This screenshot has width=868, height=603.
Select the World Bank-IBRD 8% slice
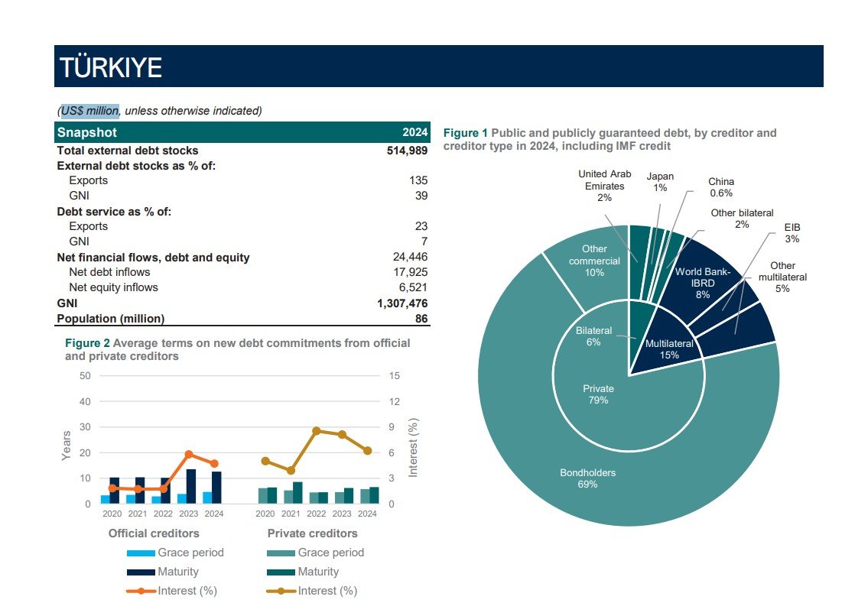[x=702, y=283]
